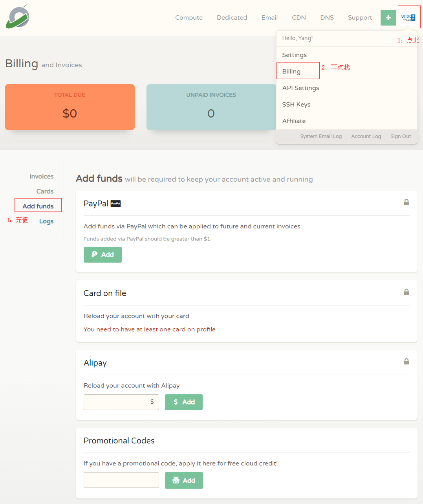
Task: Open the user avatar account menu
Action: [408, 17]
